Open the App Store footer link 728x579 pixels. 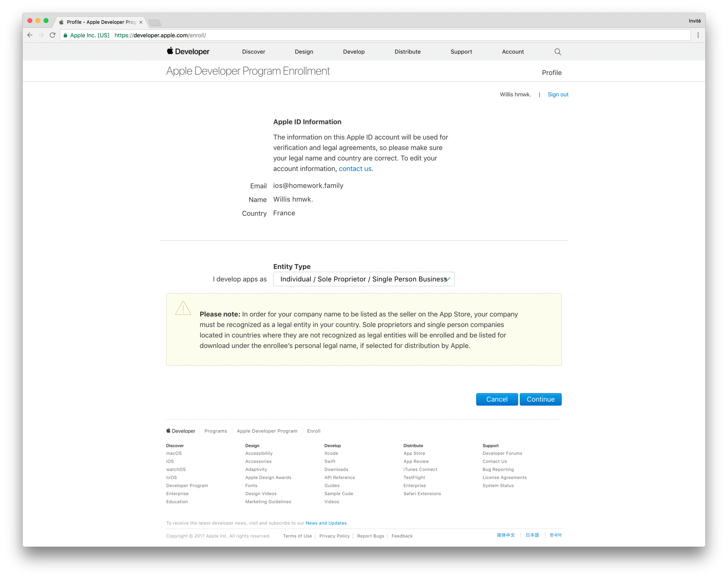tap(414, 453)
